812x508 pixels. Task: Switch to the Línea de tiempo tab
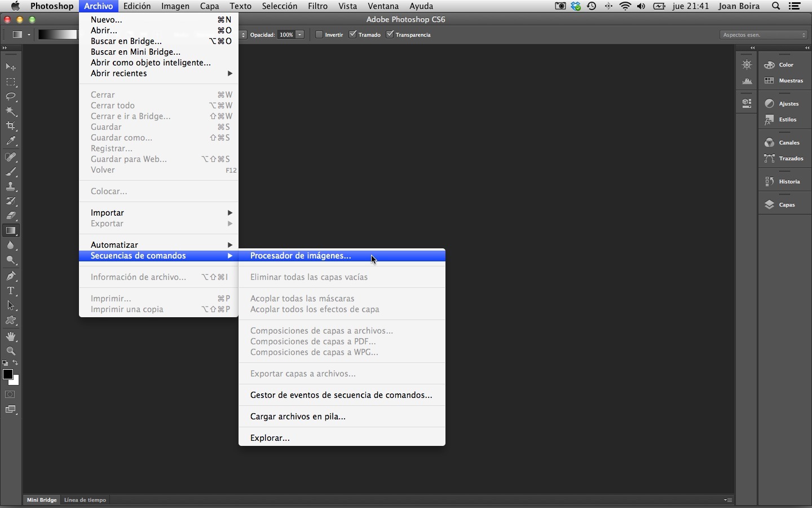(x=85, y=500)
